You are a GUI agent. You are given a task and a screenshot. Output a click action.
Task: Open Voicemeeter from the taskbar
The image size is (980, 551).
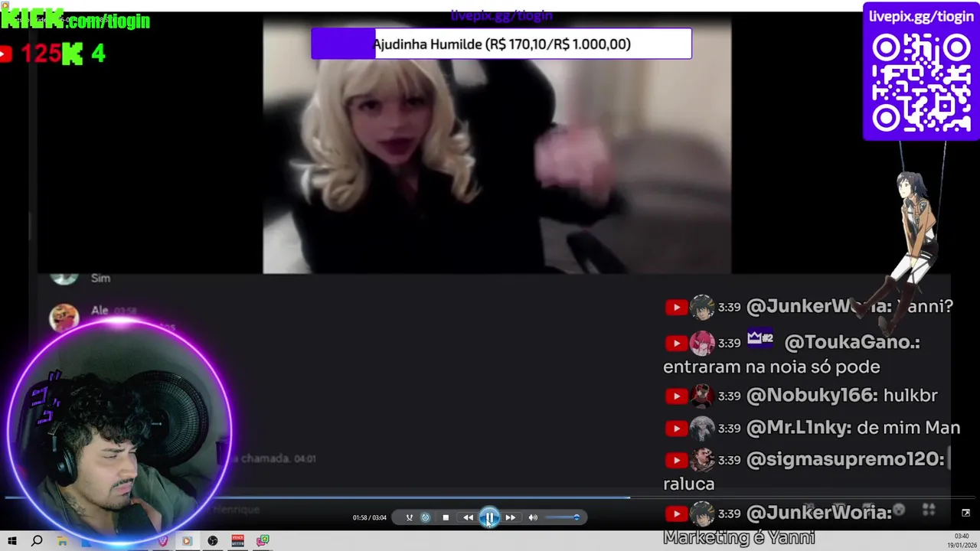point(237,540)
